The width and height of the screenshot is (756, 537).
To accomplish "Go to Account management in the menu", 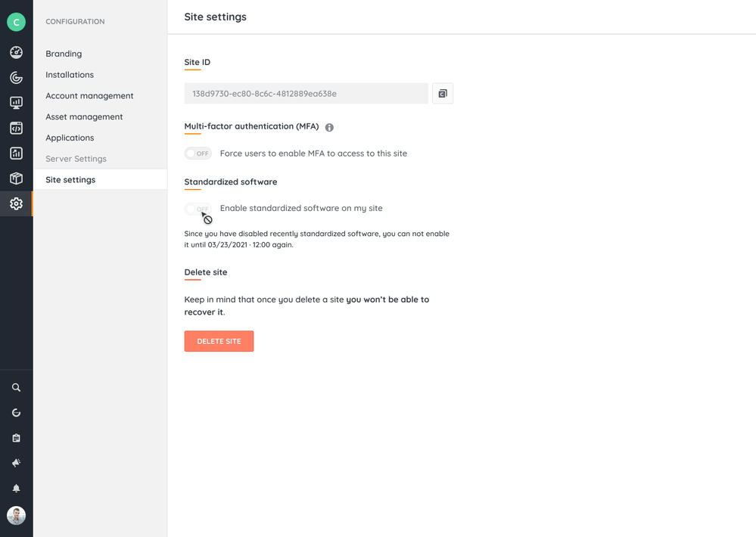I will (x=89, y=96).
